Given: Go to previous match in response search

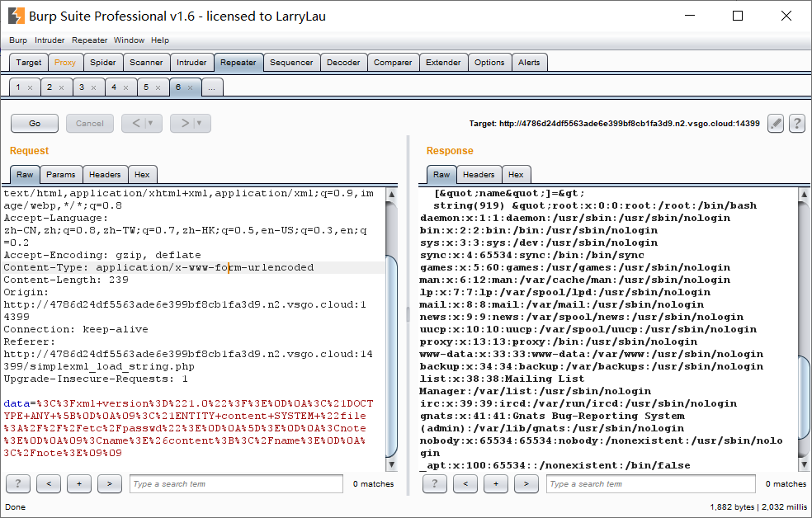Looking at the screenshot, I should click(465, 484).
